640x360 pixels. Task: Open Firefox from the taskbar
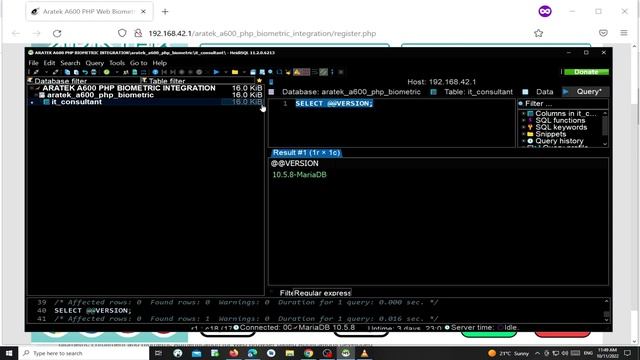[x=233, y=353]
